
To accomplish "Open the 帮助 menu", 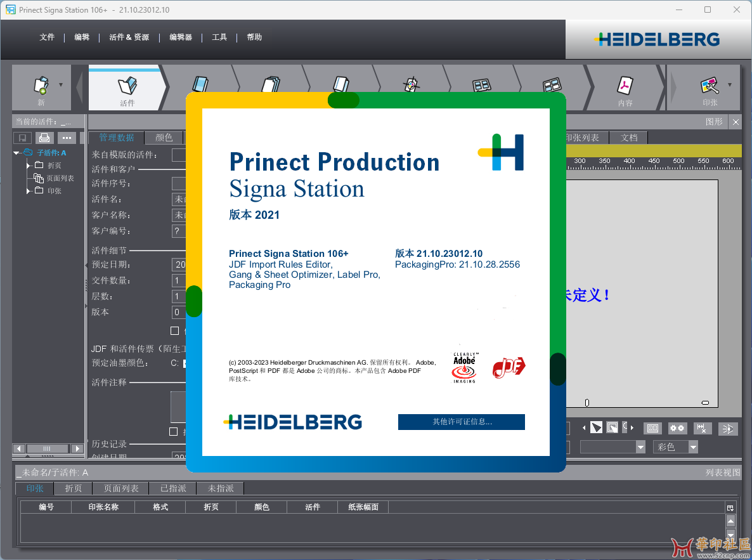I will coord(254,37).
